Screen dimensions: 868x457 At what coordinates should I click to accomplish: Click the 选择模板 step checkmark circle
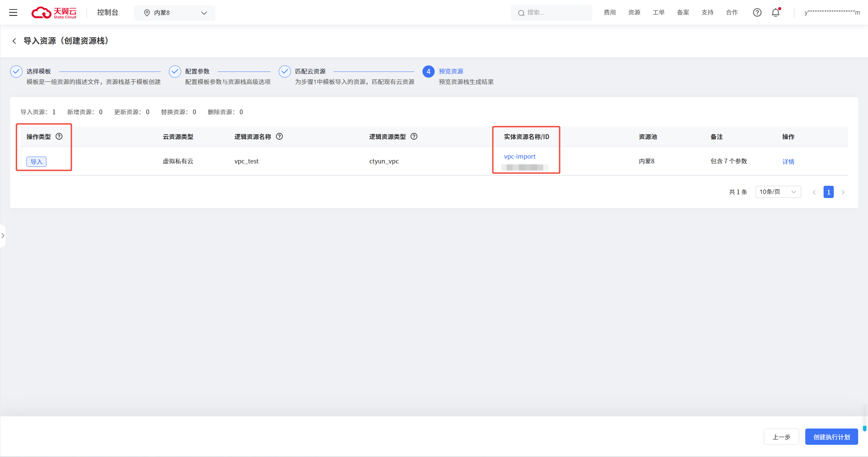click(16, 72)
